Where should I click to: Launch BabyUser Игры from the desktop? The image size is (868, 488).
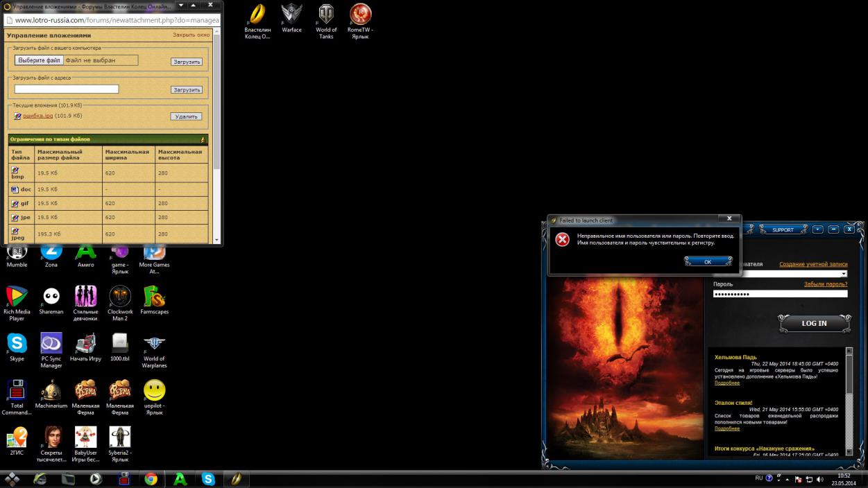pos(85,444)
